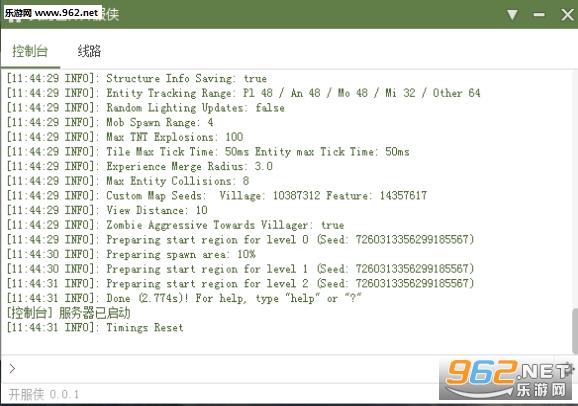This screenshot has width=578, height=406.
Task: Click the Timings Reset log line
Action: (95, 327)
